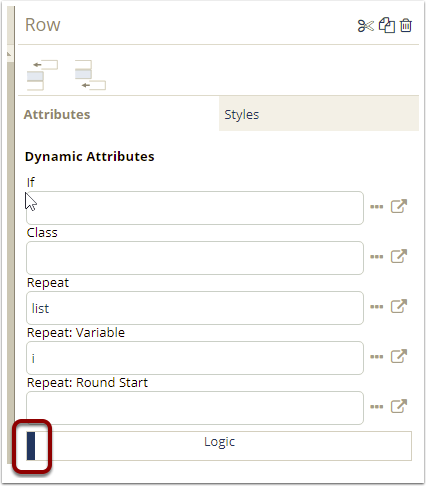The height and width of the screenshot is (486, 426).
Task: Open pop-out editor for Repeat field
Action: (399, 306)
